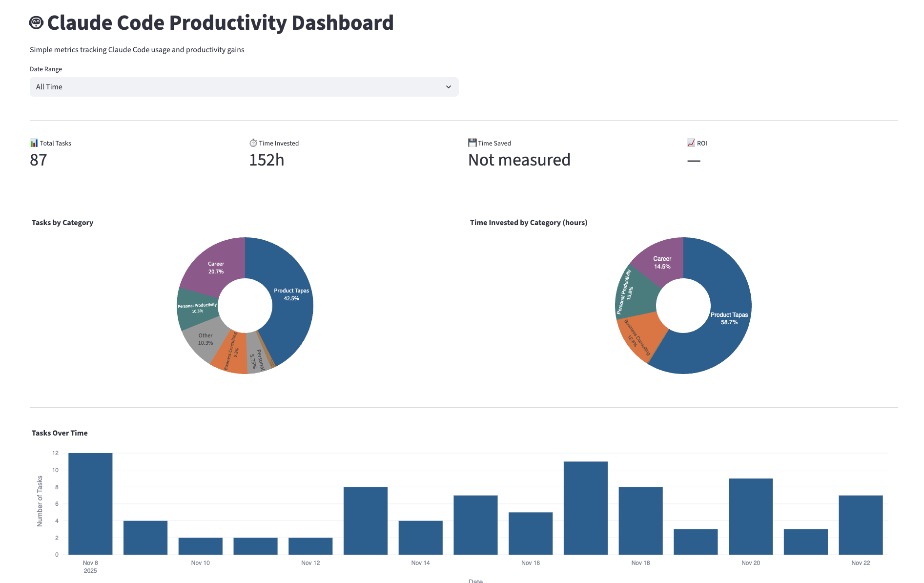Click the Nov 8 bar in Tasks Over Time
This screenshot has width=924, height=583.
(x=90, y=504)
